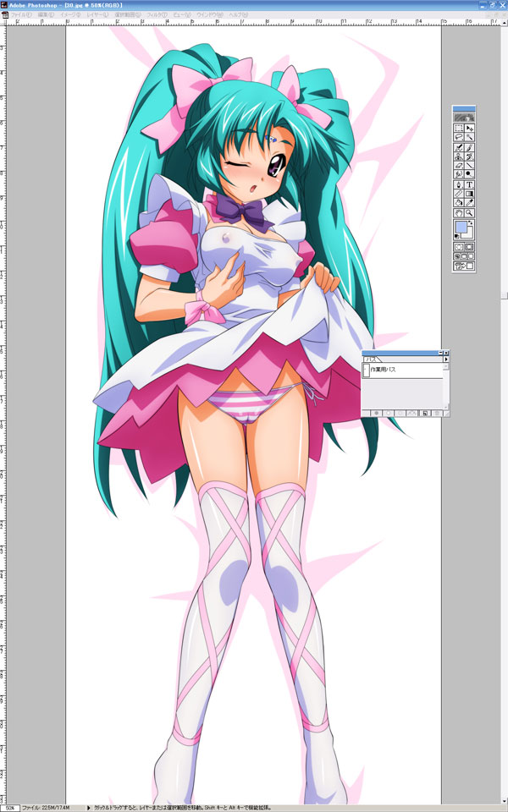Select the Zoom tool

[470, 213]
